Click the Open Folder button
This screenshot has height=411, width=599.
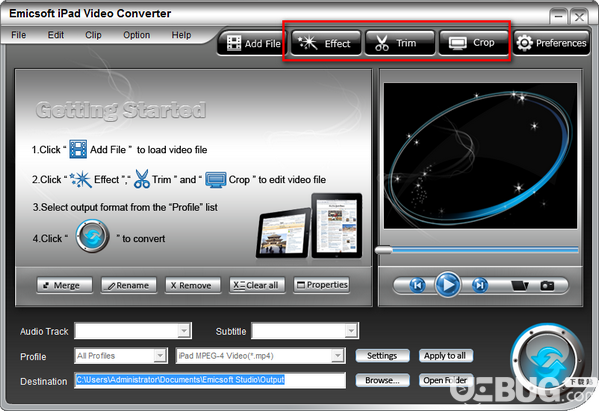point(446,380)
